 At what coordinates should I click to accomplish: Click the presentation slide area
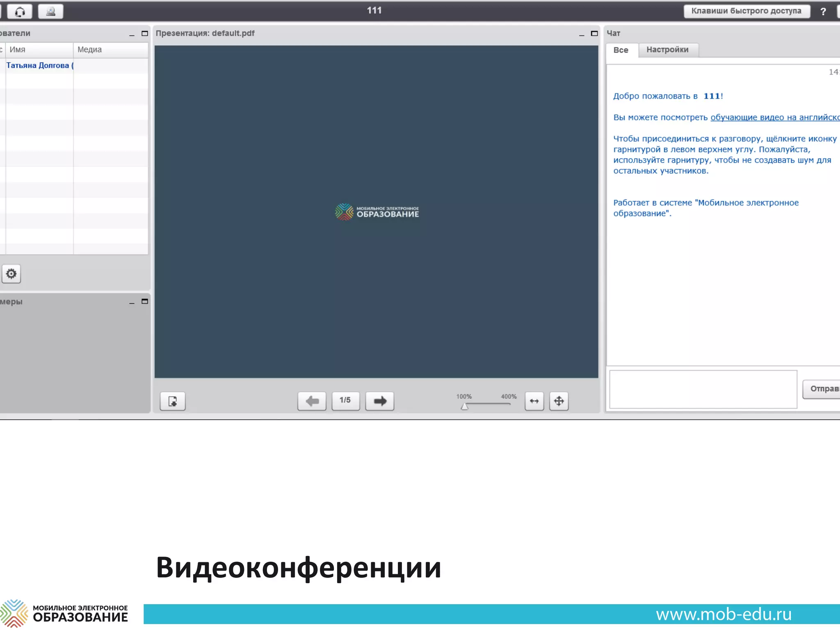pyautogui.click(x=377, y=212)
